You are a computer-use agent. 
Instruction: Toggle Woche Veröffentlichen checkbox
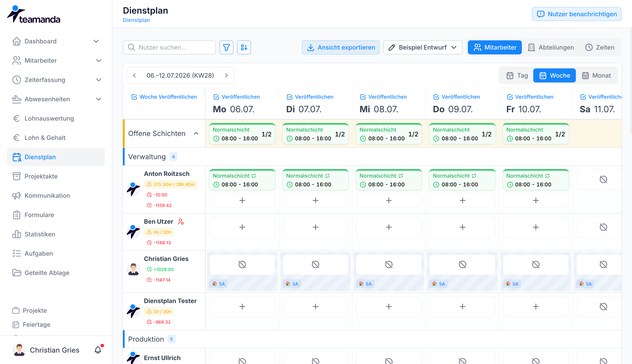134,97
